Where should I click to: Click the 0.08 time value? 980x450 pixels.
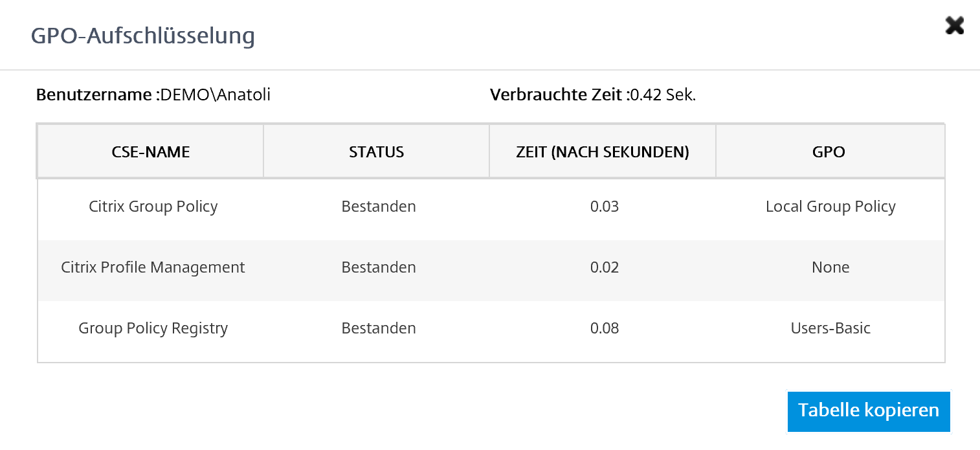[605, 328]
